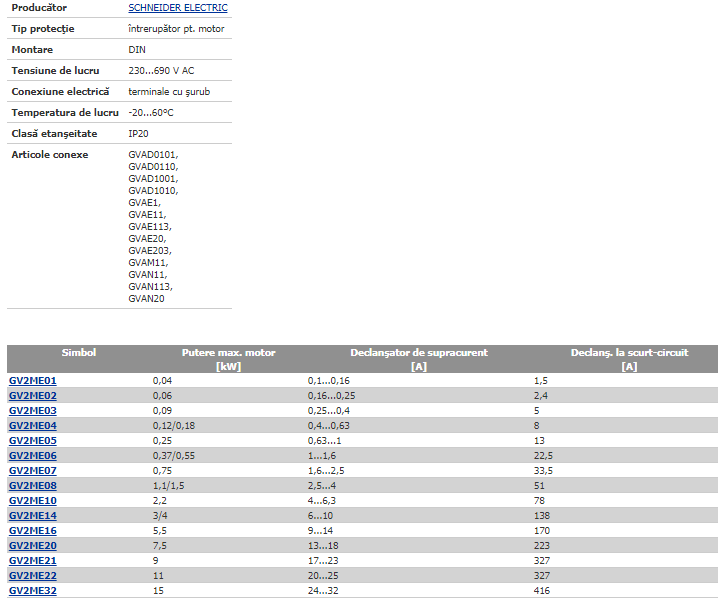
Task: Open the GV2ME16 product link
Action: pos(33,531)
